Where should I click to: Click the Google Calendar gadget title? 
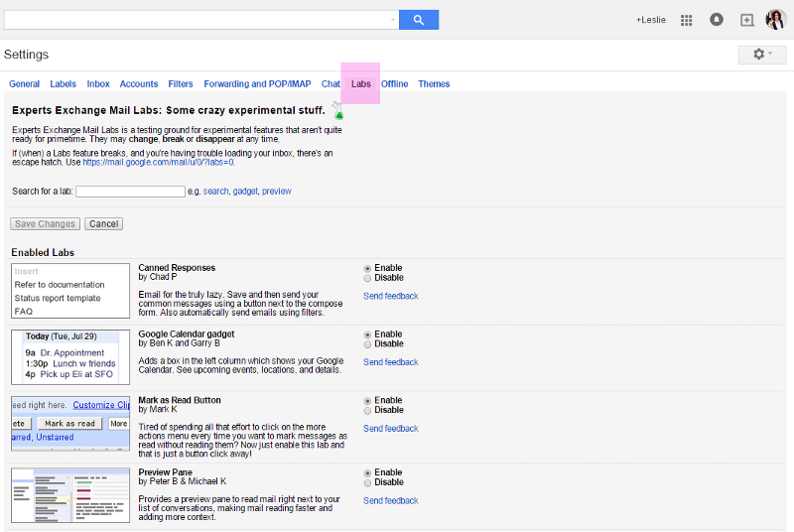coord(187,334)
